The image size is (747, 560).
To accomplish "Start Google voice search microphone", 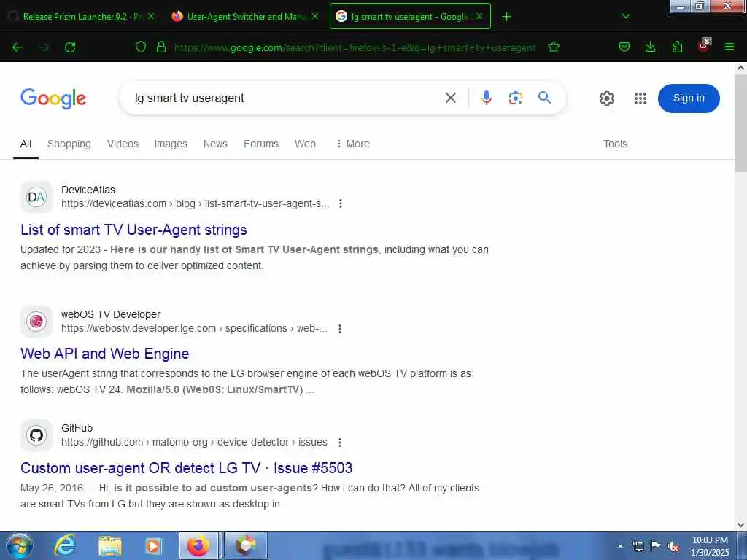I will point(487,98).
